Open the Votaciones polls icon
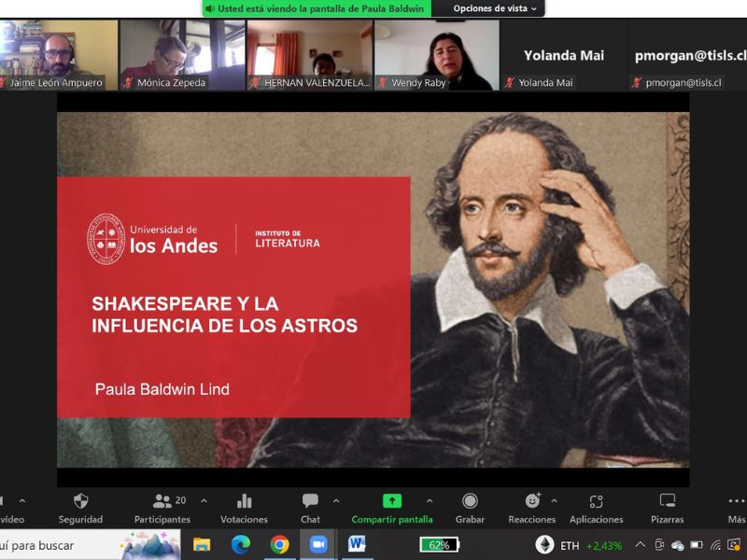 (244, 501)
